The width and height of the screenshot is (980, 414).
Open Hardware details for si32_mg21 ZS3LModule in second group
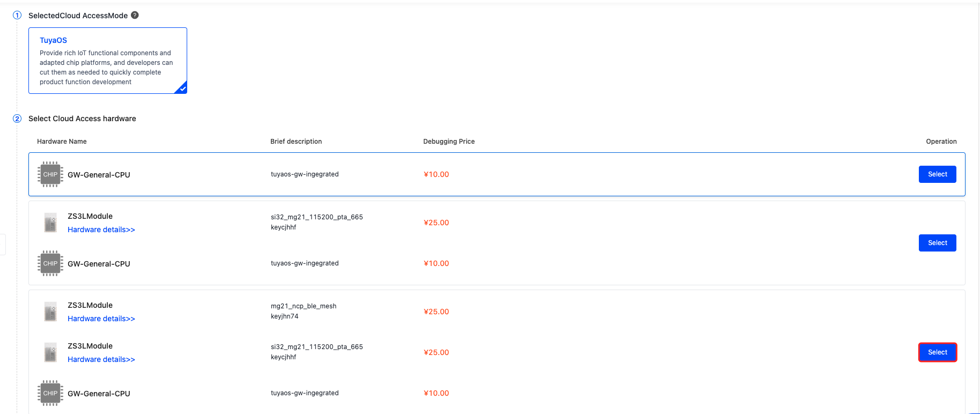click(101, 230)
